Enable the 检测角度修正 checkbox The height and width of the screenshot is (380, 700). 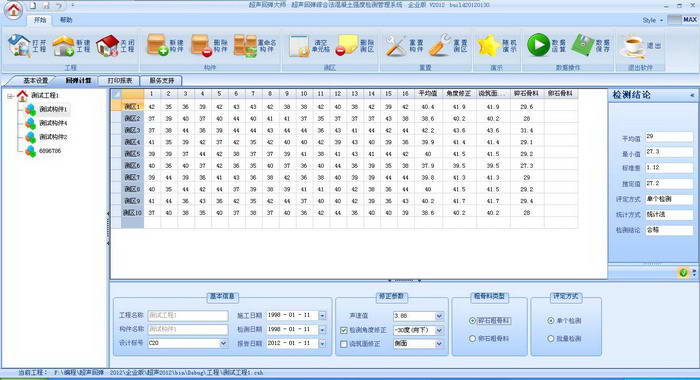point(344,330)
